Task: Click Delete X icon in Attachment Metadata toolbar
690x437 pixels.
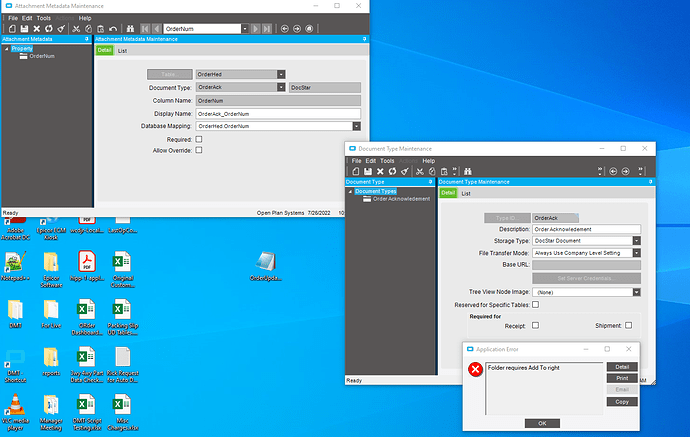Action: [37, 29]
